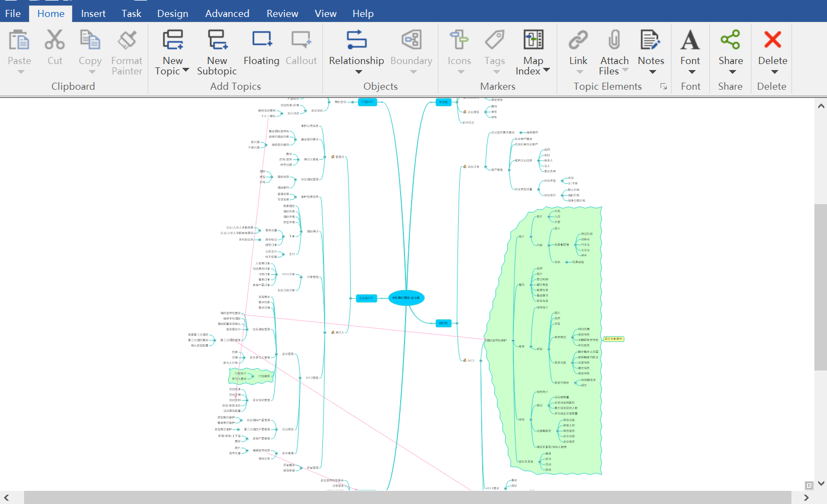The image size is (827, 504).
Task: Switch to the Task tab
Action: [131, 14]
